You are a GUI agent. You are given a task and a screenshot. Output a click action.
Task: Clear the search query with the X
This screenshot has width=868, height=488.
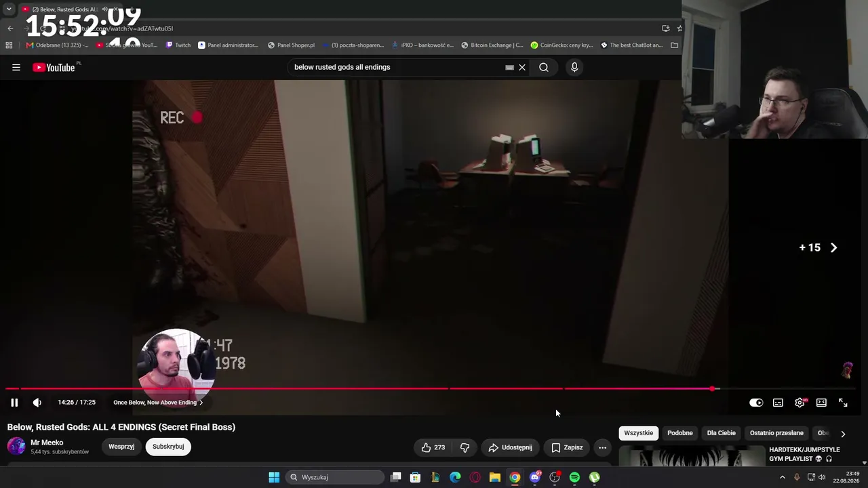coord(522,67)
